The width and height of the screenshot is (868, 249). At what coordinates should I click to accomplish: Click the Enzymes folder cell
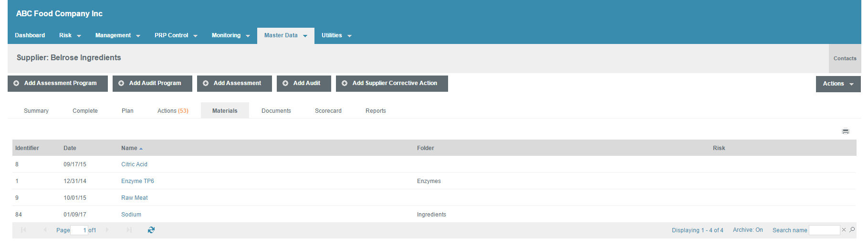coord(429,181)
